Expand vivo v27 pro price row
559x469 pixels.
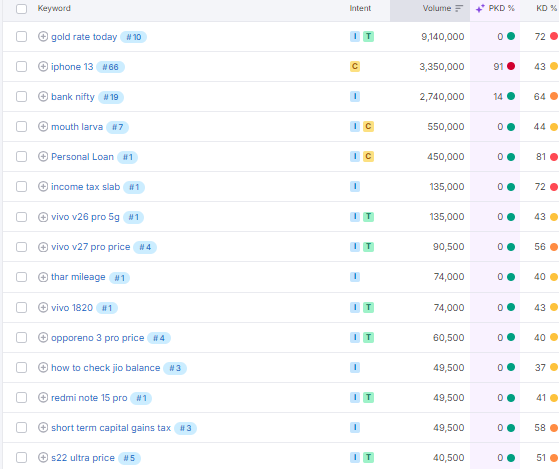tap(43, 247)
